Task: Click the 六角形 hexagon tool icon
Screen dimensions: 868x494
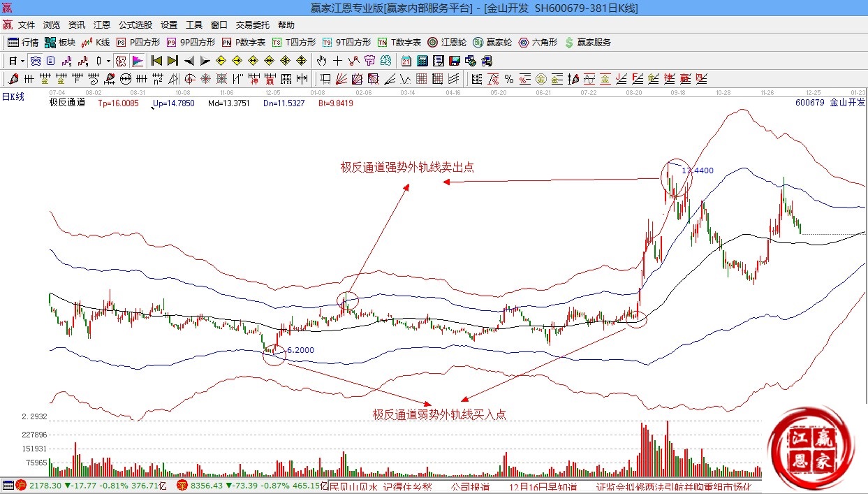Action: click(538, 43)
